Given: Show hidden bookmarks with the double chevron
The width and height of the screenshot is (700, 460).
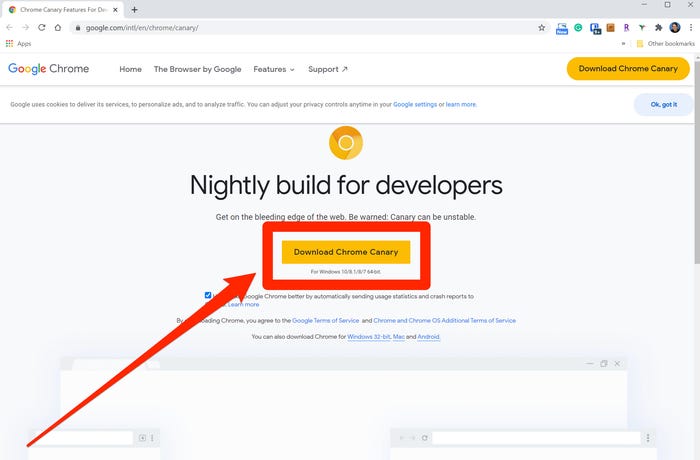Looking at the screenshot, I should point(623,43).
